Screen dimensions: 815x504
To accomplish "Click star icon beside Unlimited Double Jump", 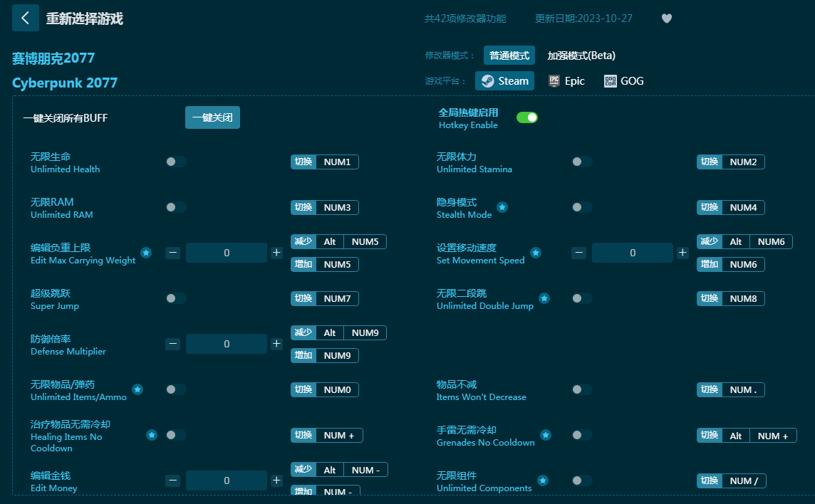I will 544,298.
